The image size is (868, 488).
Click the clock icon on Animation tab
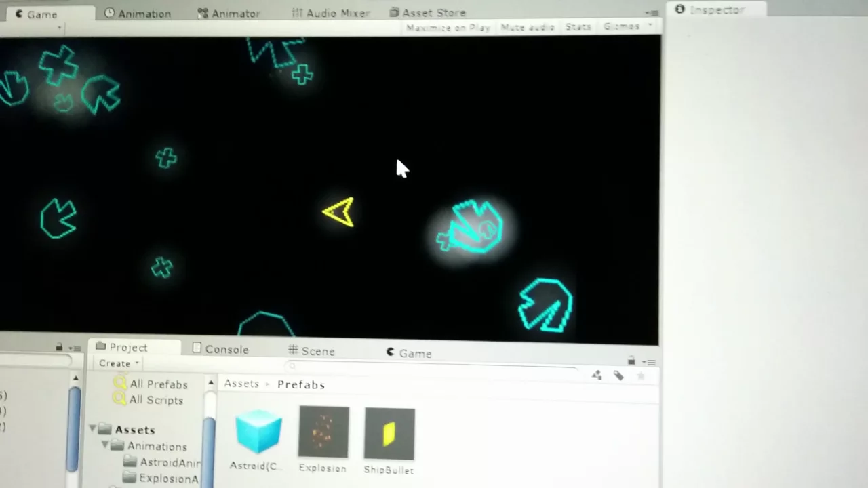(x=109, y=13)
